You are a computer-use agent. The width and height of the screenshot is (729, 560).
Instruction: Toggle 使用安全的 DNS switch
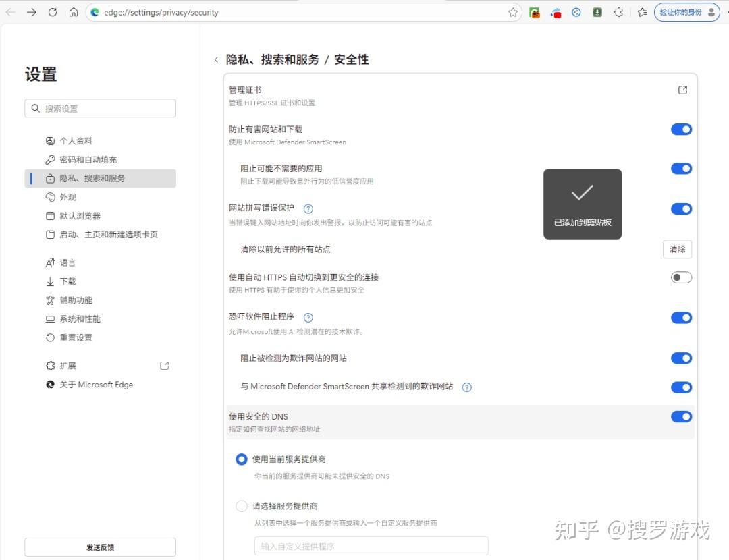[x=681, y=416]
